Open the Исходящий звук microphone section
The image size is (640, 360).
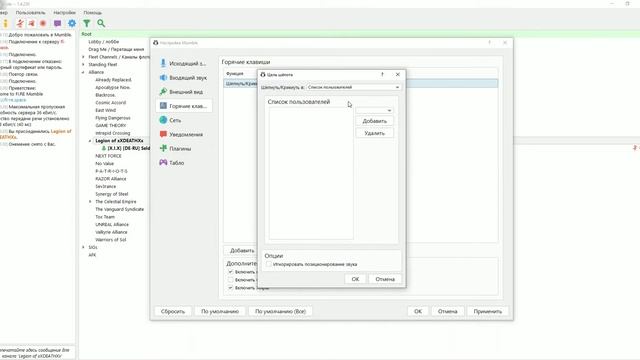click(183, 63)
